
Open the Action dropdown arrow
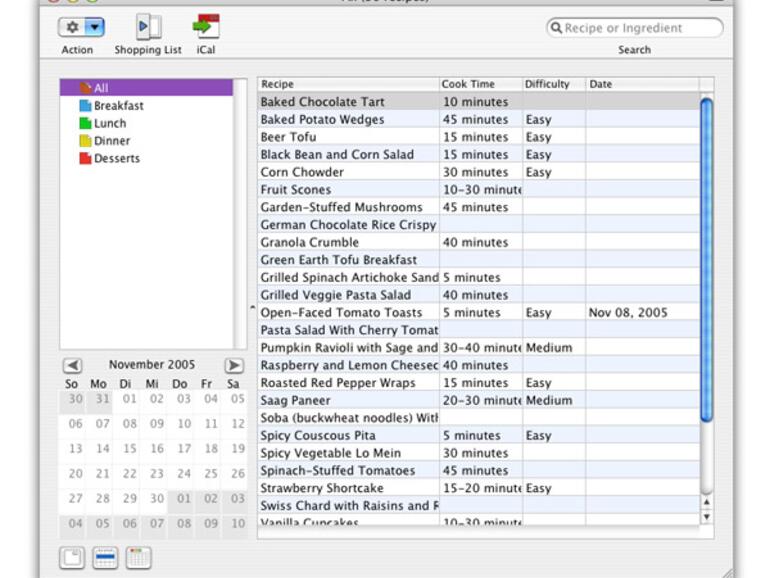[93, 28]
